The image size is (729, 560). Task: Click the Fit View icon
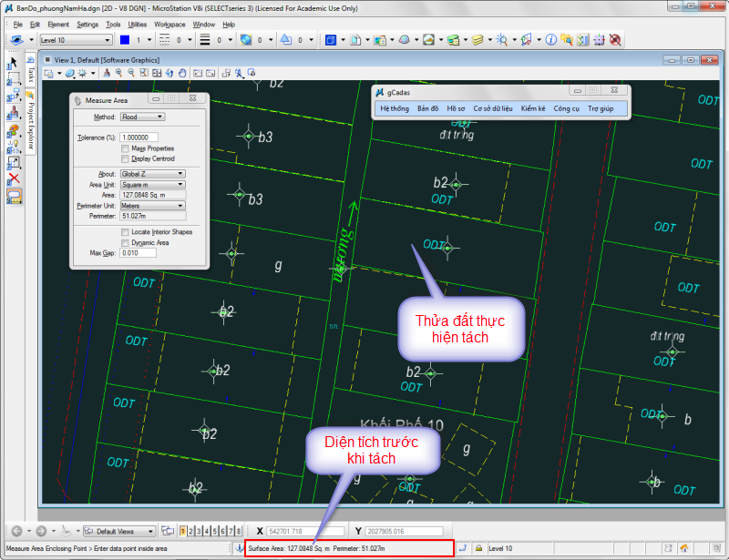coord(157,73)
